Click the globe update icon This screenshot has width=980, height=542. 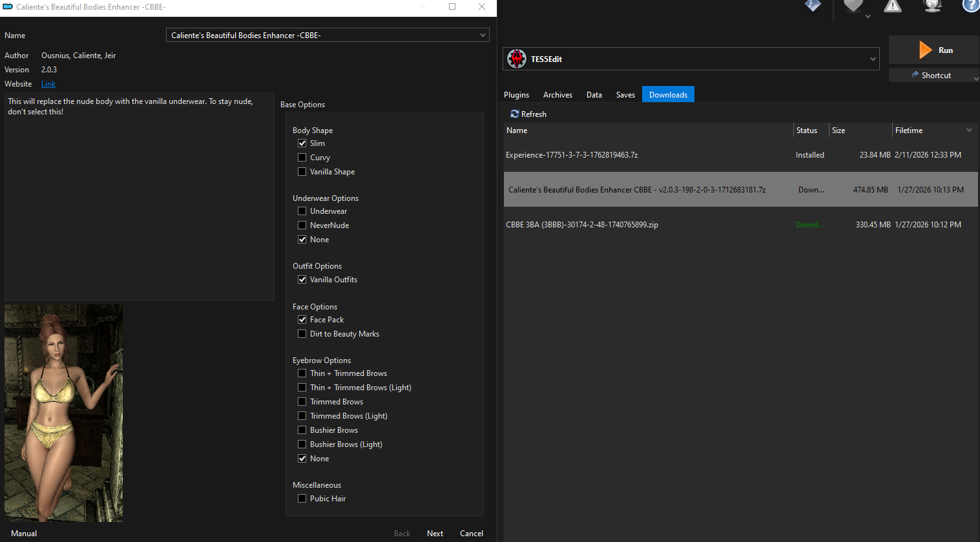pyautogui.click(x=932, y=6)
